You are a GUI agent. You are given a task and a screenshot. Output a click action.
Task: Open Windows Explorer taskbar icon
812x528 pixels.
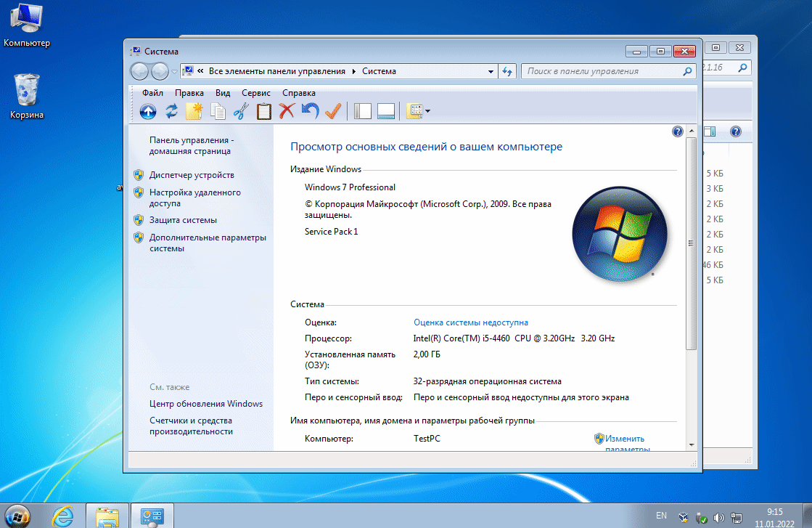pos(107,516)
